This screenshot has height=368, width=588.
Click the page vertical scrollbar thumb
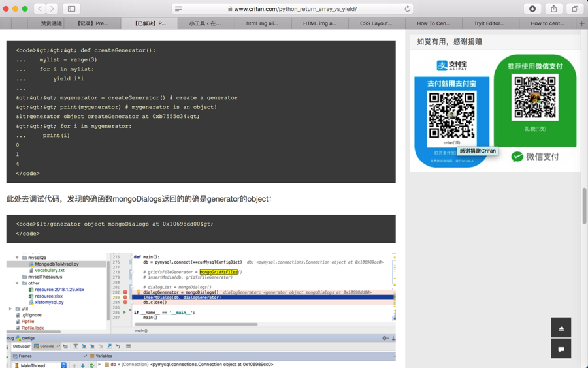click(x=584, y=206)
